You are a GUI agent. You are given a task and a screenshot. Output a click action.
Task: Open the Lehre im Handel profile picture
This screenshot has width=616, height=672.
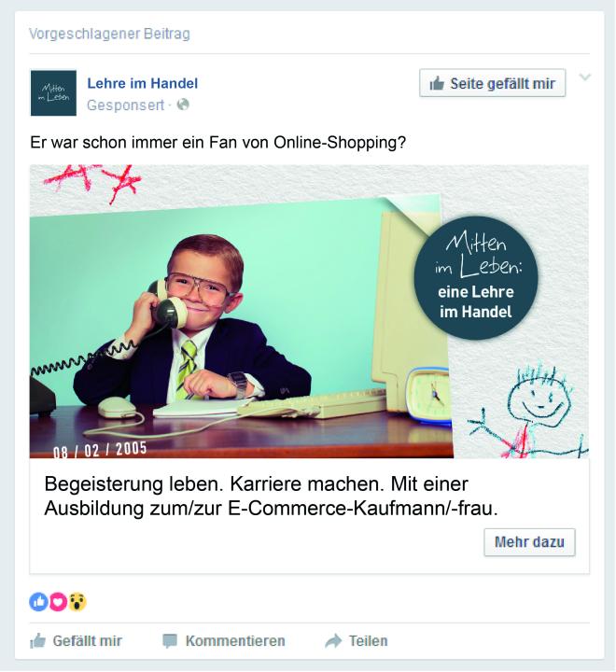click(x=53, y=93)
